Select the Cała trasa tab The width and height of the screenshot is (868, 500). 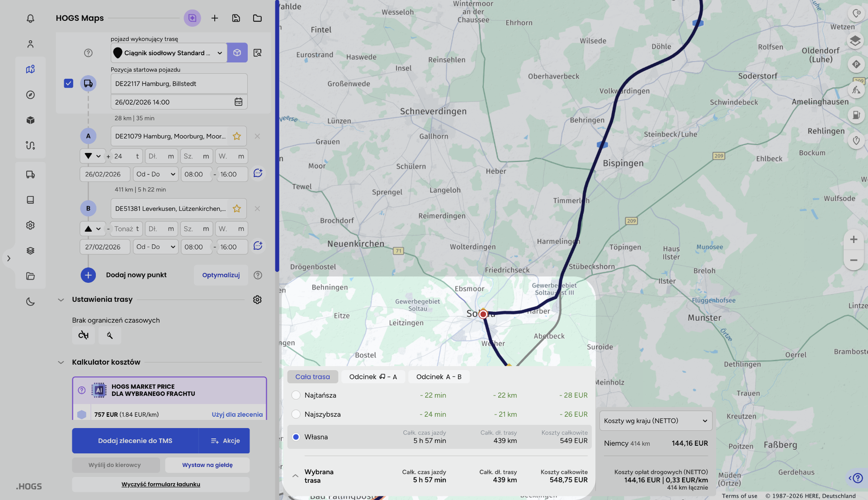click(312, 377)
